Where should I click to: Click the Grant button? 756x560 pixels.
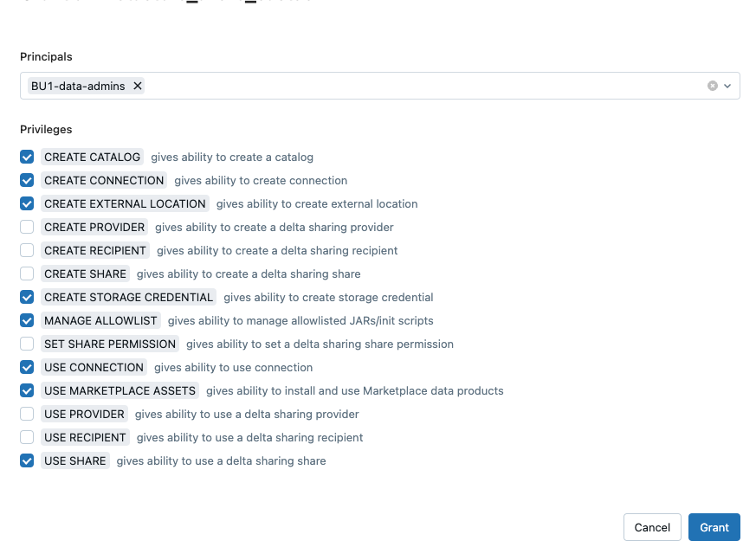[x=714, y=527]
